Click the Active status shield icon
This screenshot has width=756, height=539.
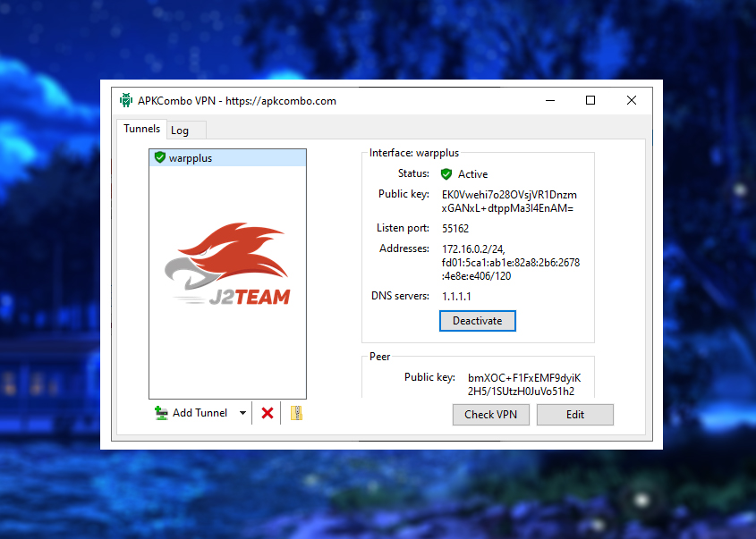click(446, 174)
